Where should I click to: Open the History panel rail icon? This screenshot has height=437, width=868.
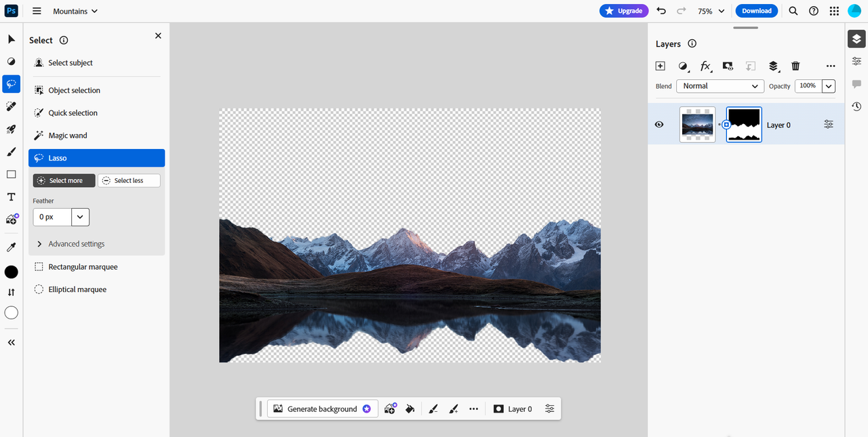coord(856,106)
